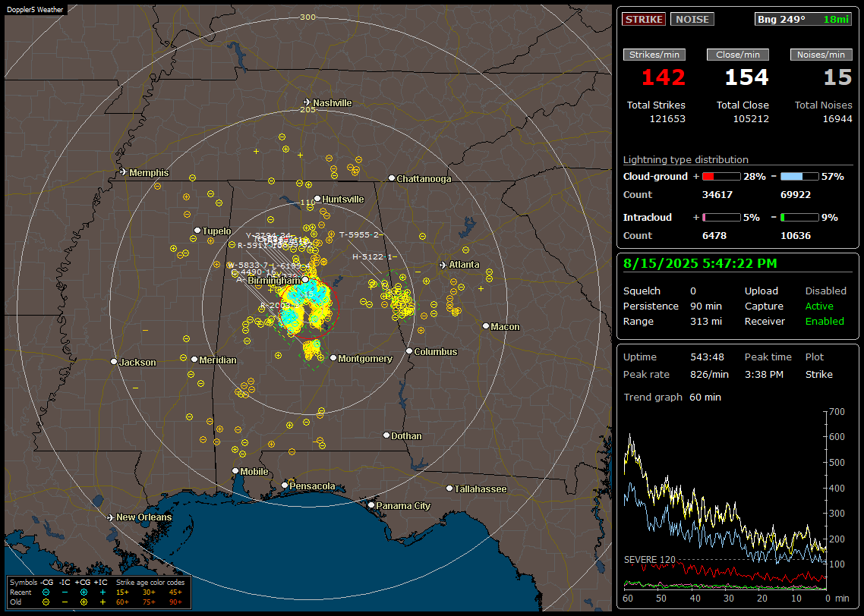Click the Total Noises count 16944
864x616 pixels.
point(837,119)
